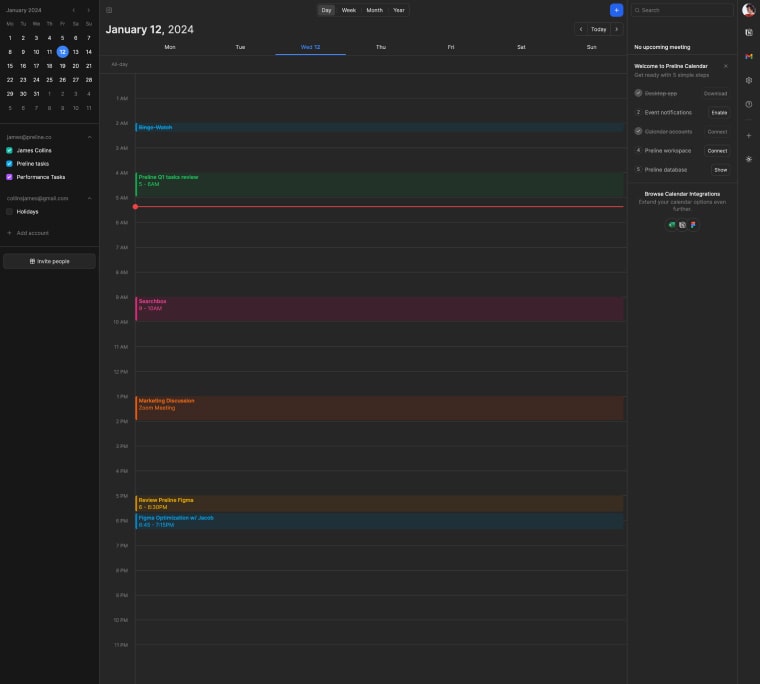Click the Desktop app completed check icon
The image size is (760, 684).
point(638,93)
